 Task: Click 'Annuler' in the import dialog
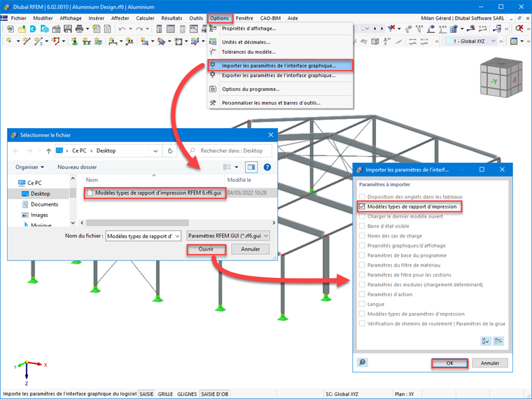click(x=490, y=363)
